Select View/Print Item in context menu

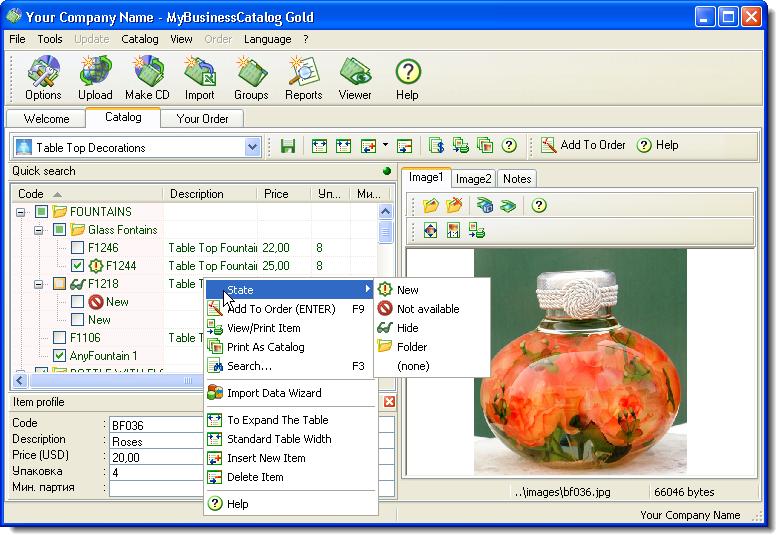pos(290,328)
